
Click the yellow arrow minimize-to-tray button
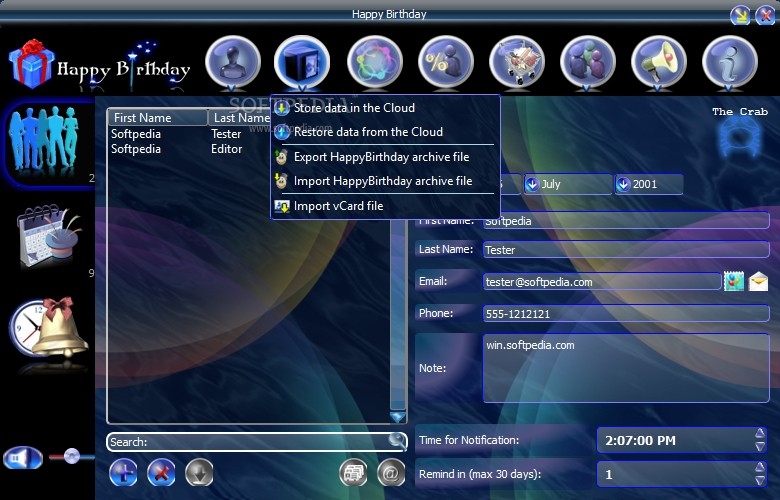tap(740, 15)
